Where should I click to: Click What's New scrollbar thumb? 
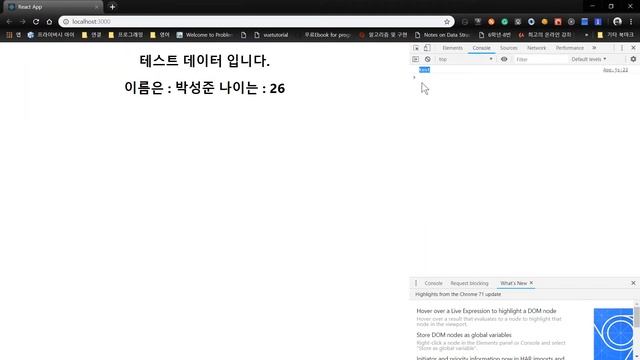click(x=637, y=317)
